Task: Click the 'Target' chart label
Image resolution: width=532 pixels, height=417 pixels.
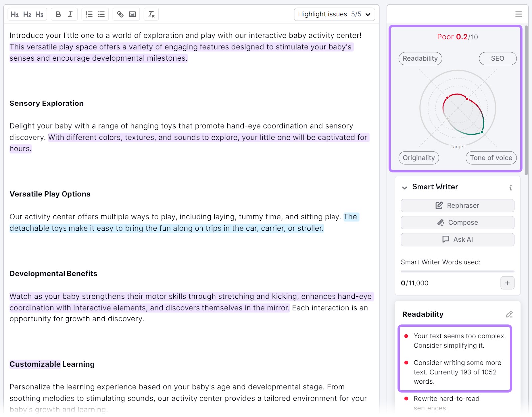Action: (458, 147)
